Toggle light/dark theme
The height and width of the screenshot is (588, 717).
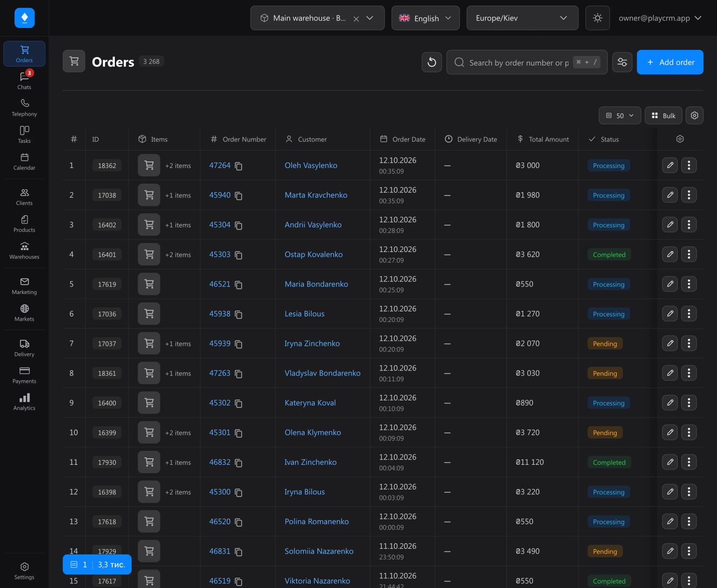tap(597, 18)
